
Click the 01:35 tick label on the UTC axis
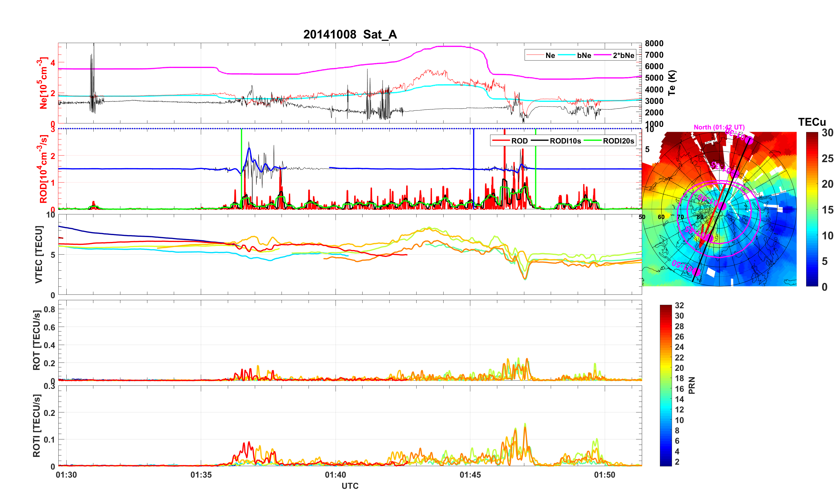point(201,475)
